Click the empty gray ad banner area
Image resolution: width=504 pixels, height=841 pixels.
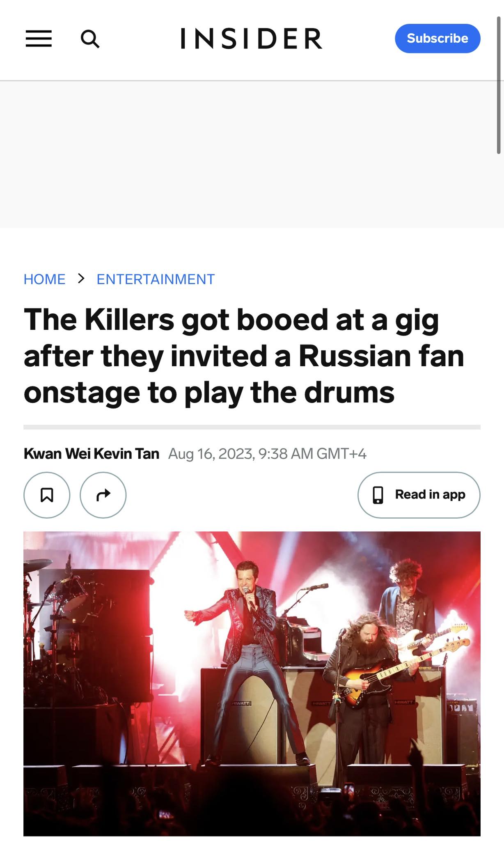252,154
